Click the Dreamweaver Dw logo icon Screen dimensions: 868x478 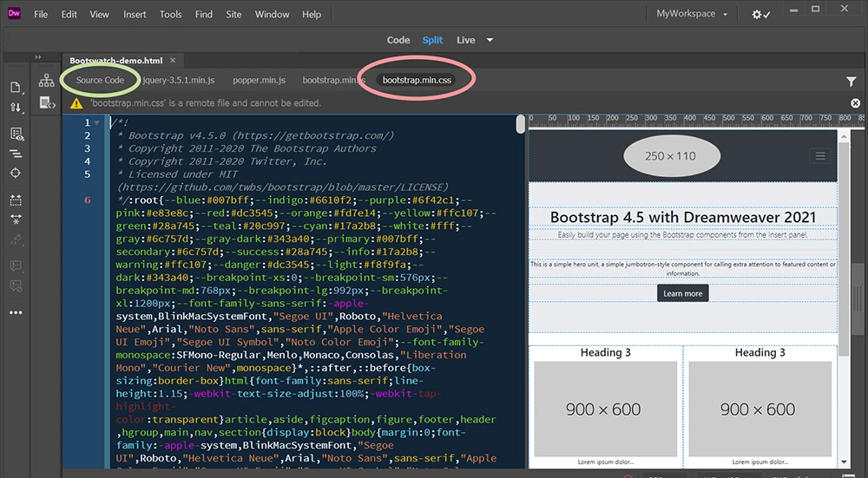14,13
